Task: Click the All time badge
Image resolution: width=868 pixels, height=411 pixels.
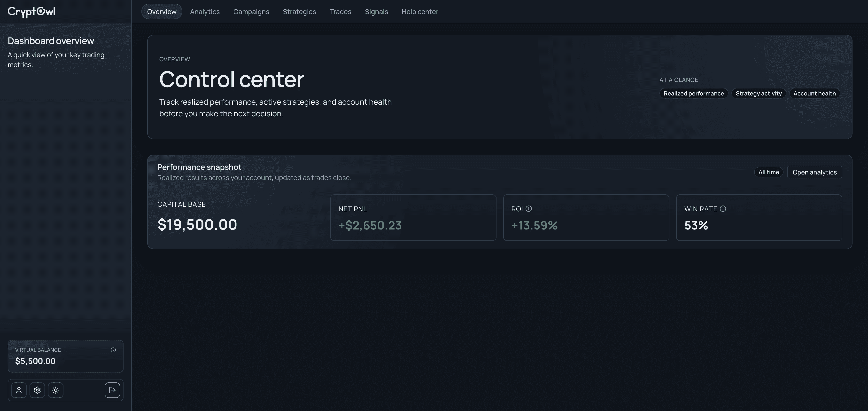Action: (769, 172)
